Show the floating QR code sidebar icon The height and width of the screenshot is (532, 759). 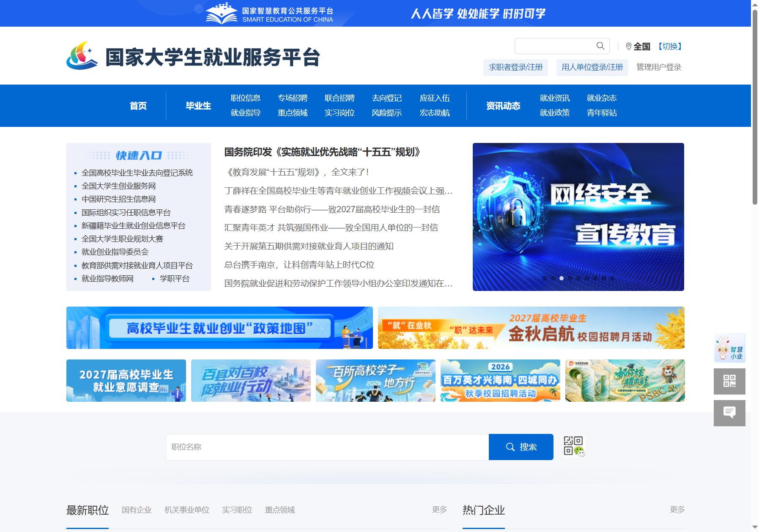click(729, 381)
